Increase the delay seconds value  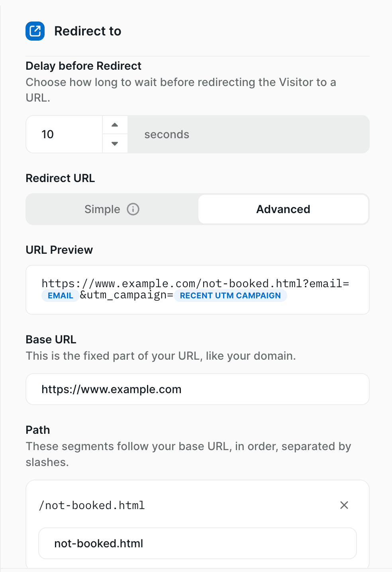click(x=115, y=125)
